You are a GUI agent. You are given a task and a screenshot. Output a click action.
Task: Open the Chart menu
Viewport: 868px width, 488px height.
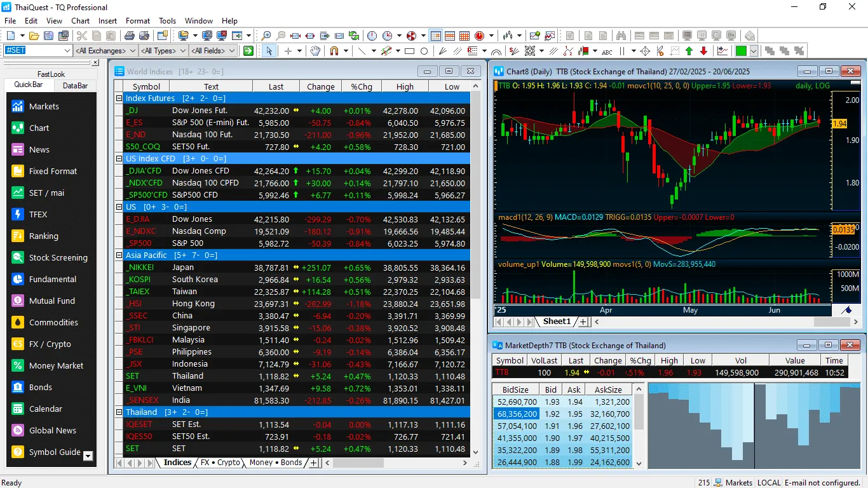(x=81, y=21)
